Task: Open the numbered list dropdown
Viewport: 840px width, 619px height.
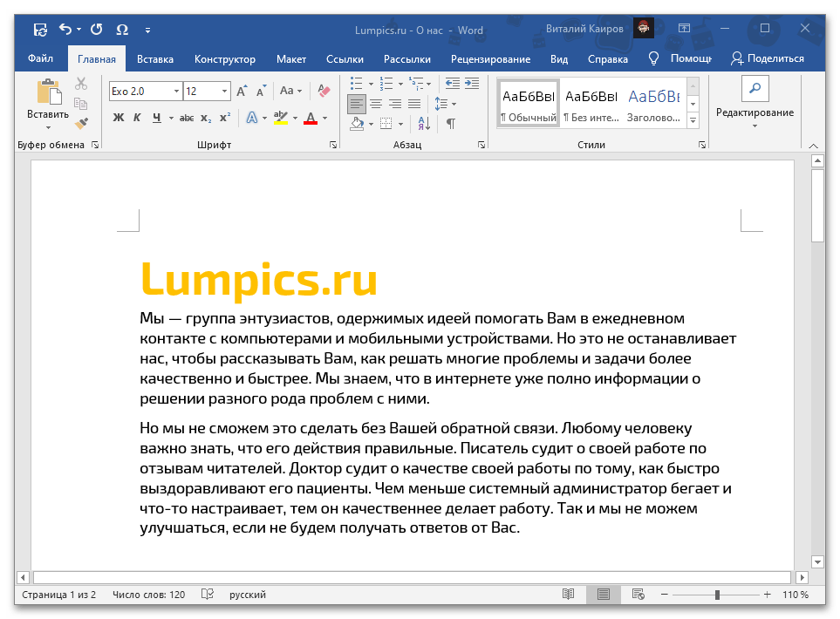Action: 400,84
